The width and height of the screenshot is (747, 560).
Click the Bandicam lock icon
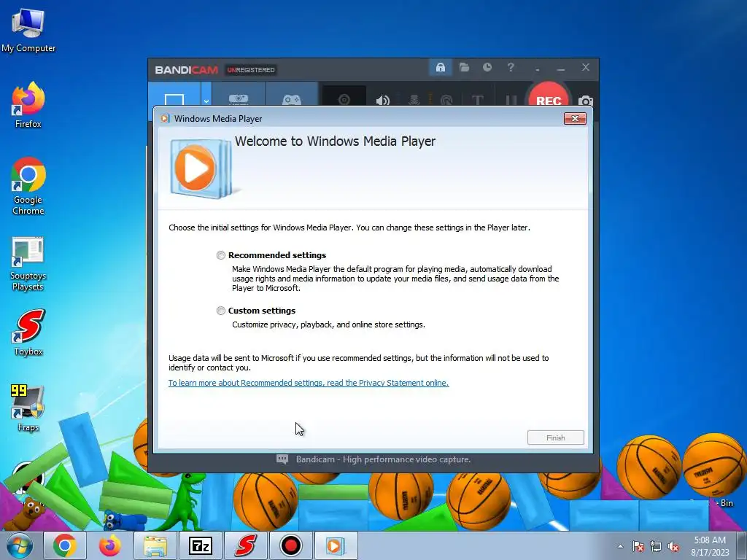pos(440,68)
